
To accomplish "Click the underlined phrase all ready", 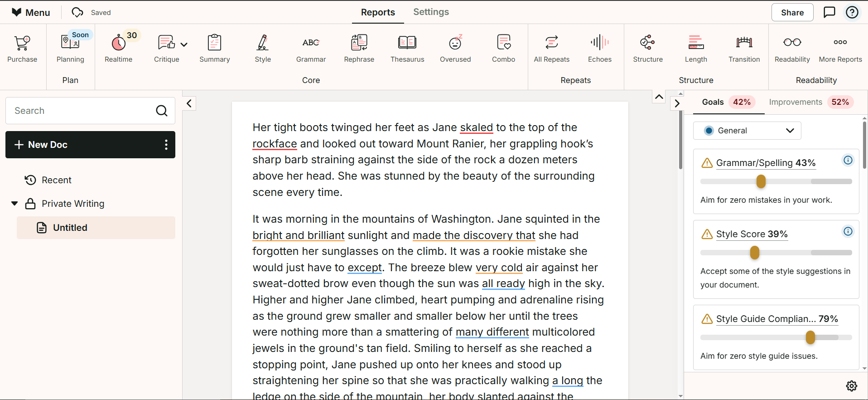I will tap(503, 283).
